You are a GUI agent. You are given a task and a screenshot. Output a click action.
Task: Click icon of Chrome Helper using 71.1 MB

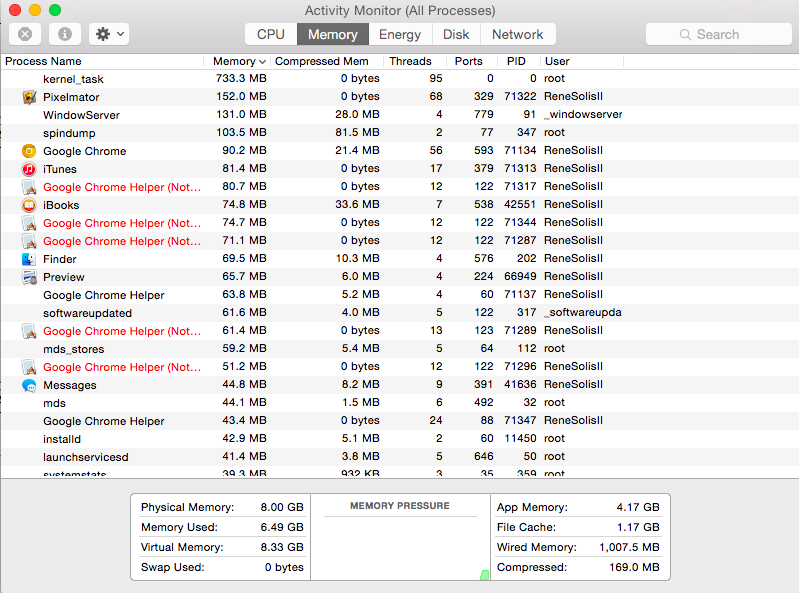tap(29, 241)
